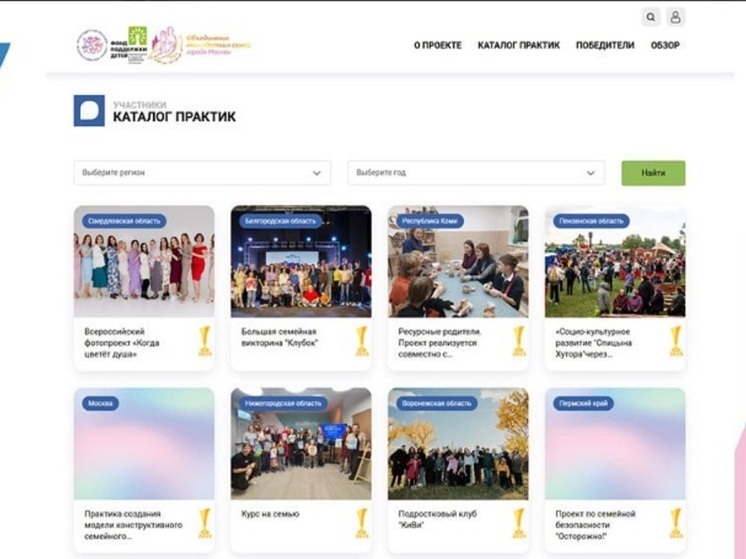Click the Пермский край region tag

[x=583, y=403]
